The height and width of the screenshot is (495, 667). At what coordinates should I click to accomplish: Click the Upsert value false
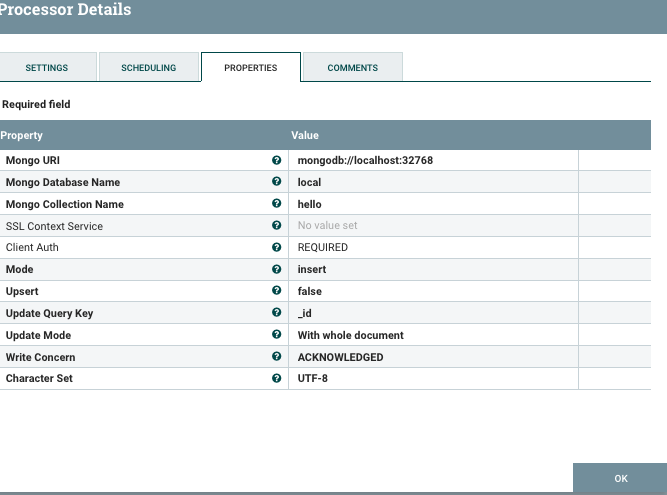pos(432,291)
